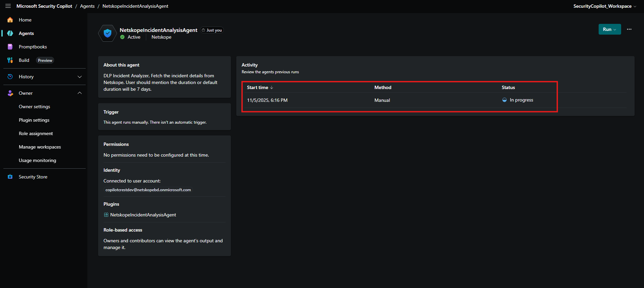644x288 pixels.
Task: Open Security Store page
Action: tap(33, 177)
